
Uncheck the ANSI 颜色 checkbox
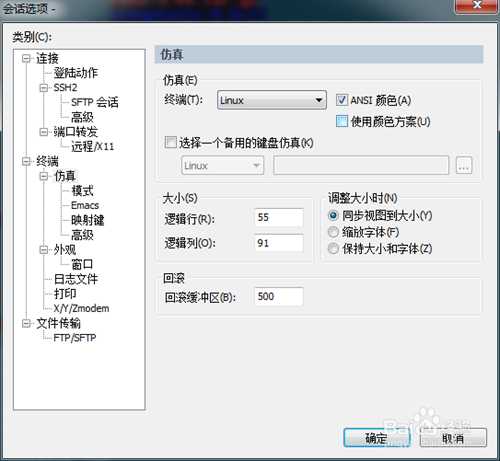[x=342, y=100]
